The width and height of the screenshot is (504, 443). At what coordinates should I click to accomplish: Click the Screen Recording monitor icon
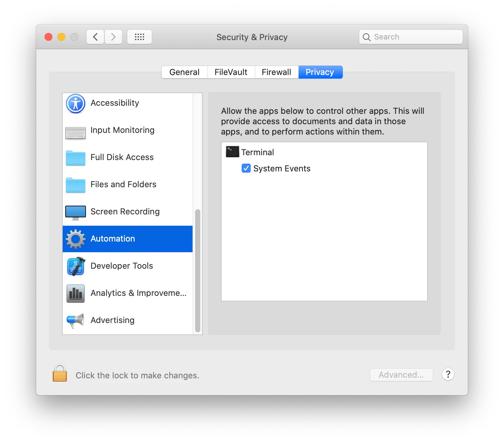76,213
